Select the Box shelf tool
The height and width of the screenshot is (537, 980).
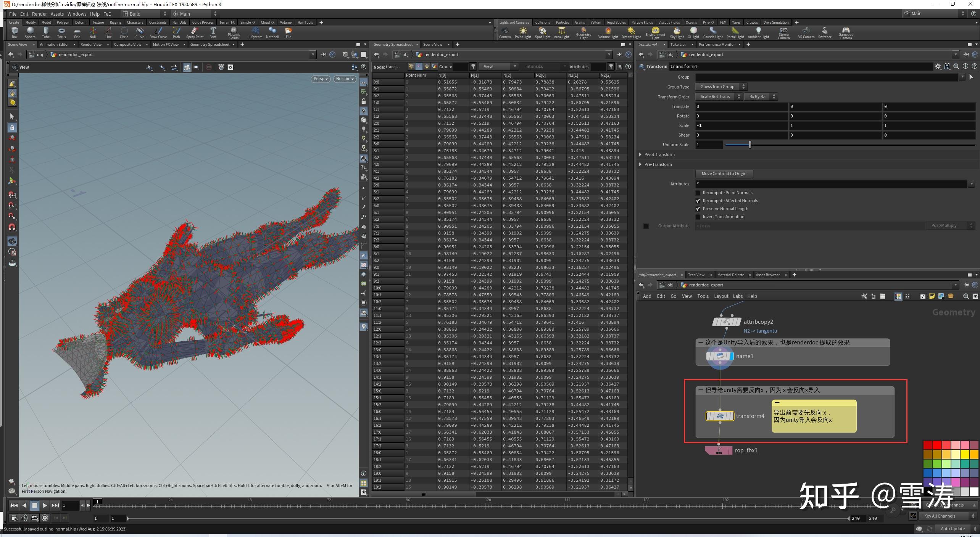click(14, 32)
